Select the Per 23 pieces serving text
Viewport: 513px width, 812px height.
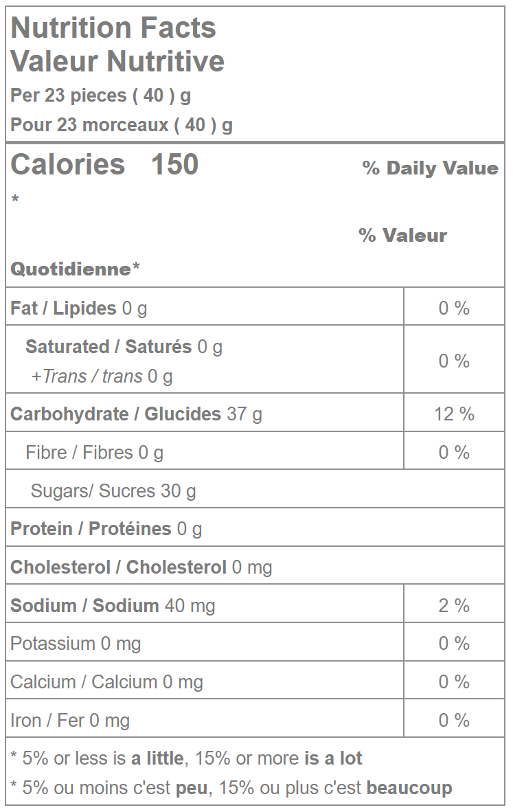pos(100,95)
